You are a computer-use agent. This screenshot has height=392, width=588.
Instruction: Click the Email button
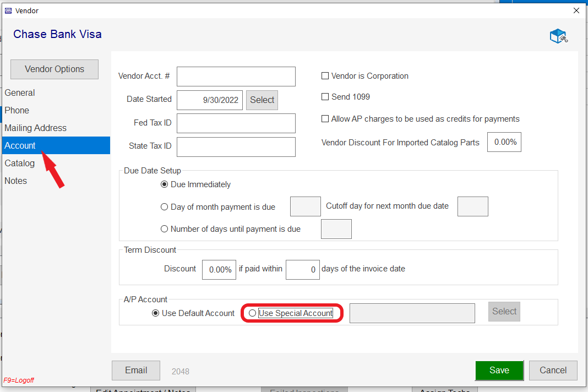(x=136, y=371)
